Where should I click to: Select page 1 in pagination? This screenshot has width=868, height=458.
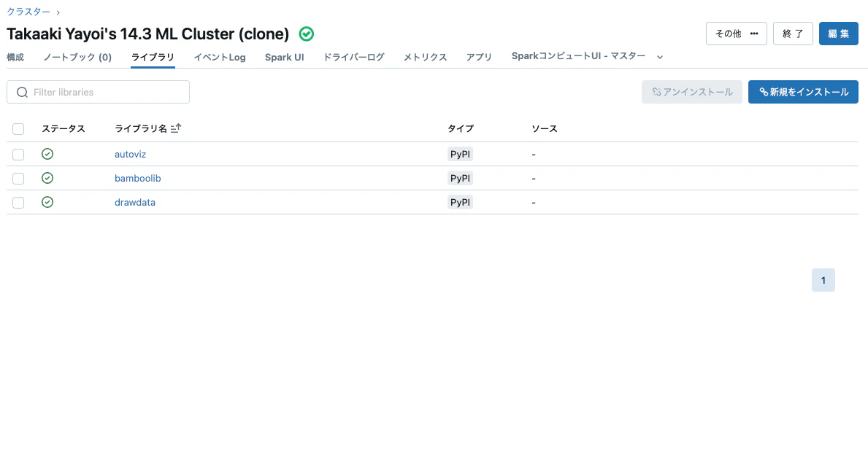pyautogui.click(x=823, y=280)
